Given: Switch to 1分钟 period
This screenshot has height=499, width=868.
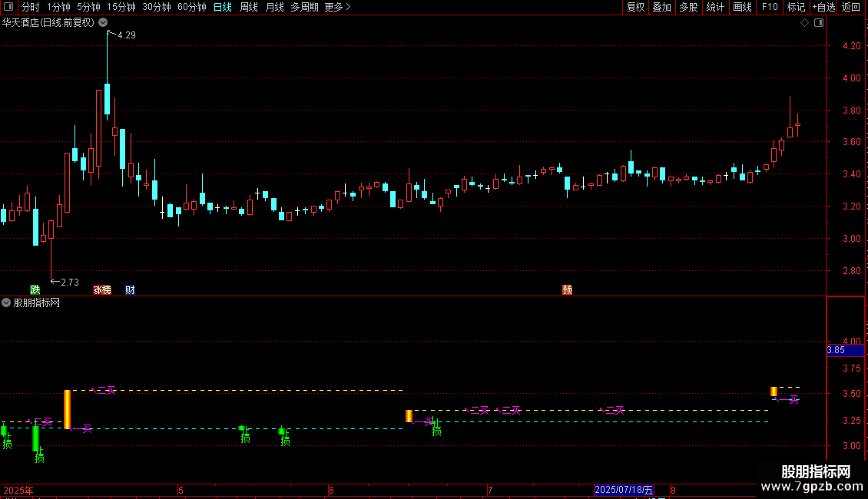Looking at the screenshot, I should pyautogui.click(x=58, y=7).
